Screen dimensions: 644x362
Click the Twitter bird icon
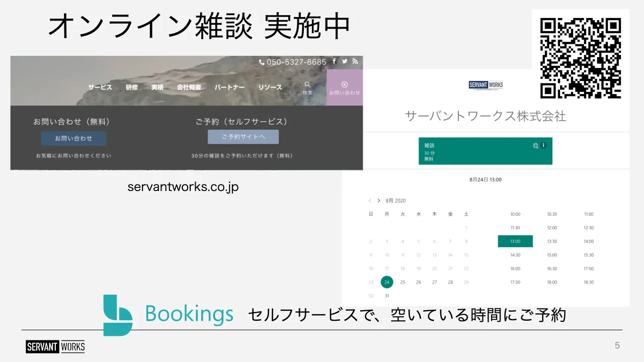(345, 61)
